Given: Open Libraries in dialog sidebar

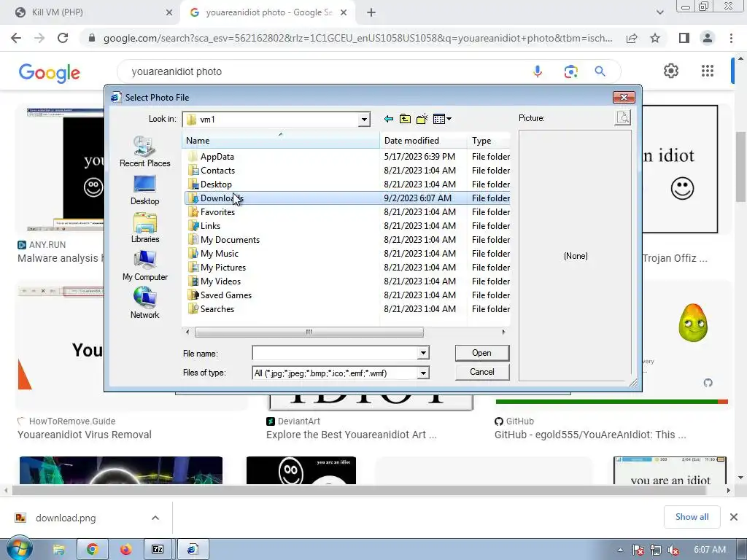Looking at the screenshot, I should [x=145, y=228].
